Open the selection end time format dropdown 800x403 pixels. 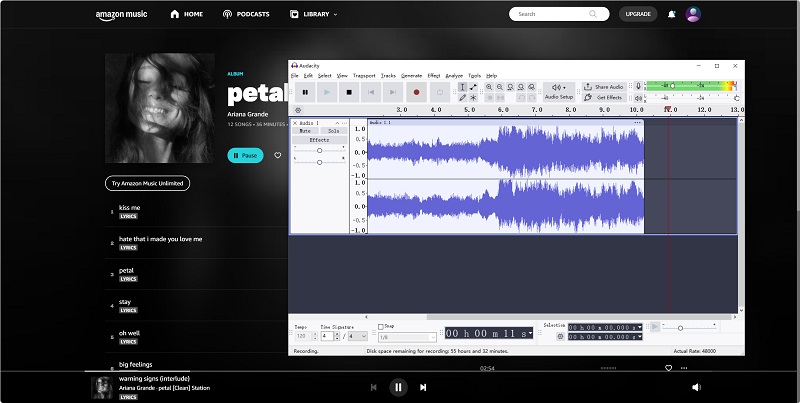(639, 337)
